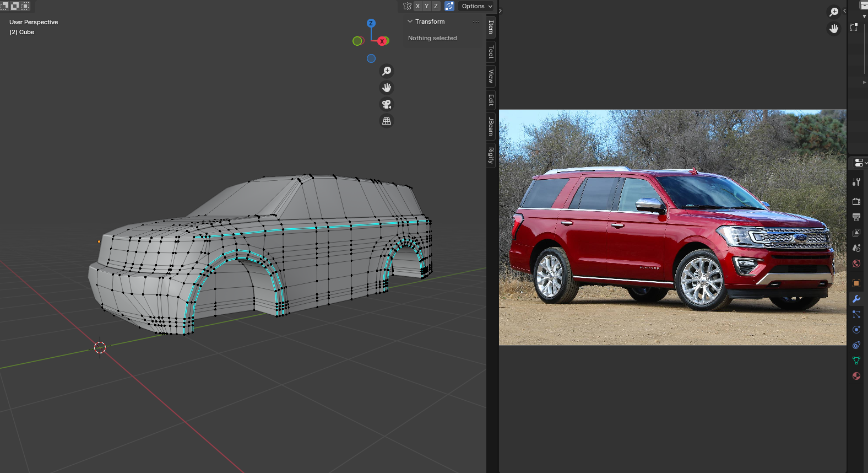Image resolution: width=868 pixels, height=473 pixels.
Task: Toggle Y-axis mirror
Action: tap(426, 6)
